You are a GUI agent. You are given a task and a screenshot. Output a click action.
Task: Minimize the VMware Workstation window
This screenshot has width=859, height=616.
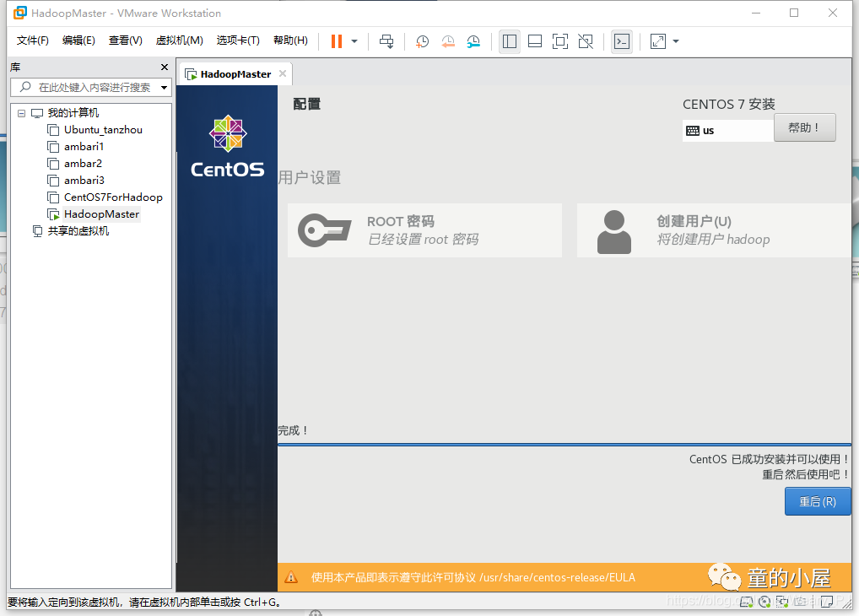click(756, 14)
